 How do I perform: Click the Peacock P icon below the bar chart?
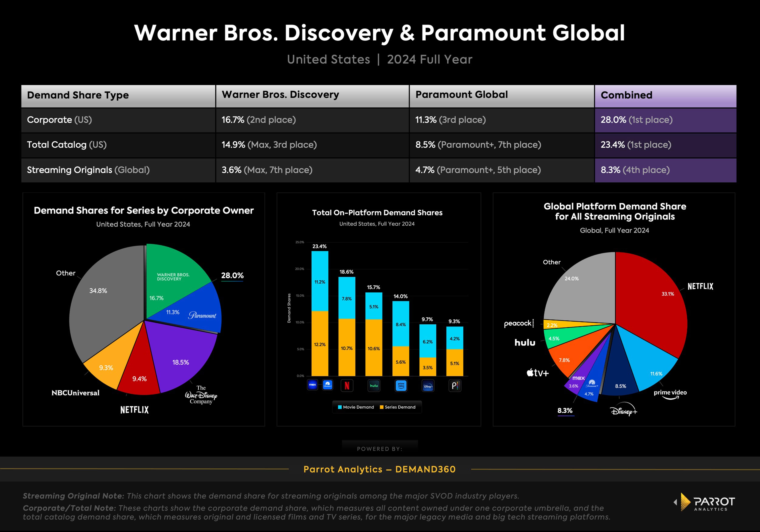pyautogui.click(x=455, y=385)
